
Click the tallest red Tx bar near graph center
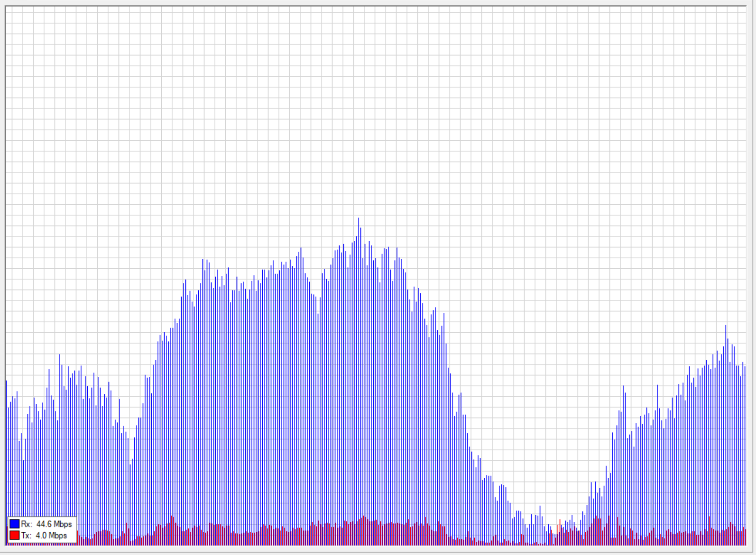(x=364, y=518)
